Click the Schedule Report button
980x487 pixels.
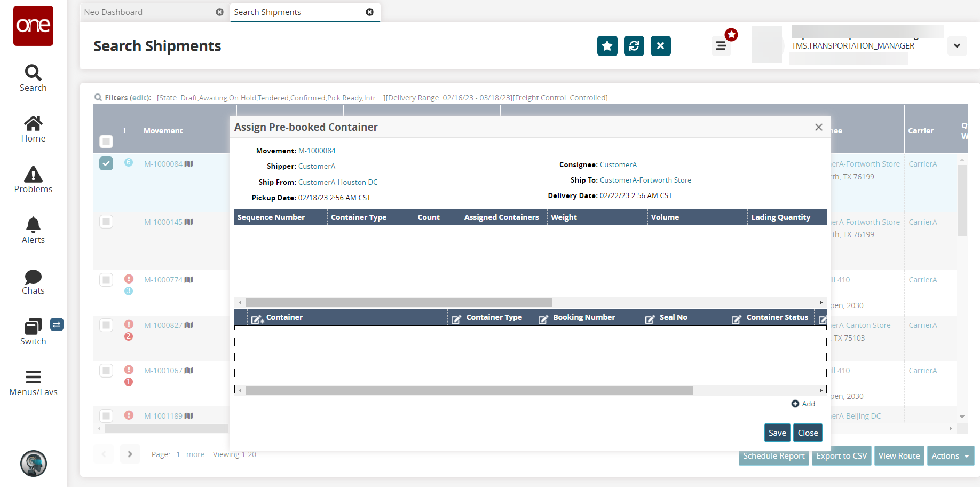pos(774,456)
